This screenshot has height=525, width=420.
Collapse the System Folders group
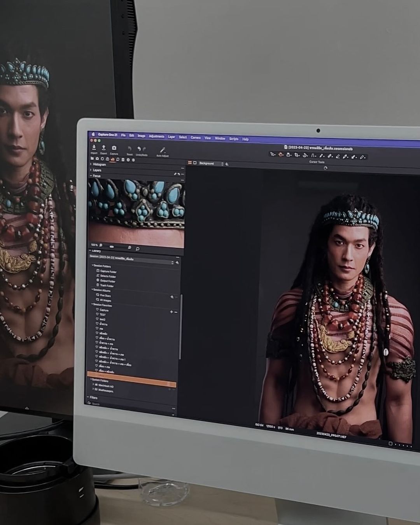pyautogui.click(x=91, y=380)
